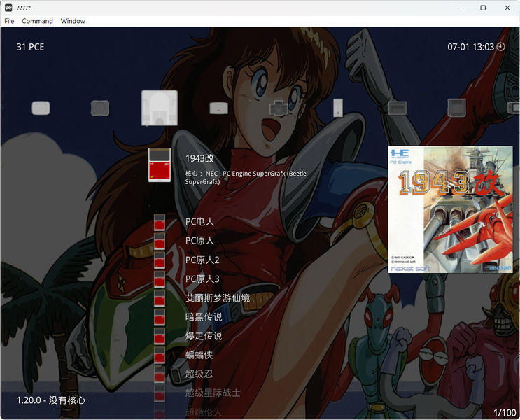This screenshot has height=420, width=520.
Task: Click the HuCard icon beside PC原人3
Action: tap(160, 279)
